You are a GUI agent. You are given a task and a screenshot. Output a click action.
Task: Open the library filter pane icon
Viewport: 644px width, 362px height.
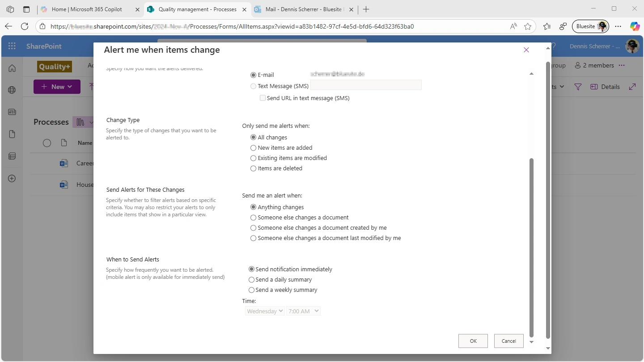point(578,87)
